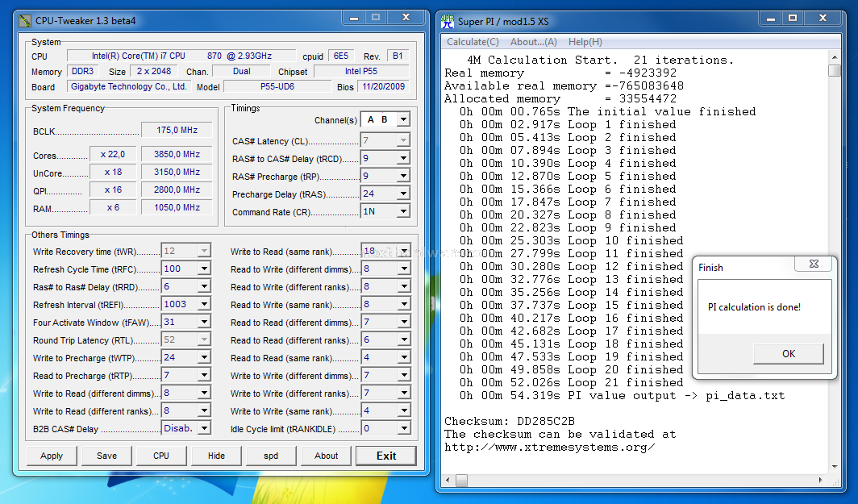The image size is (858, 504).
Task: Expand the Read to Read (same rank) dropdown
Action: coord(404,357)
